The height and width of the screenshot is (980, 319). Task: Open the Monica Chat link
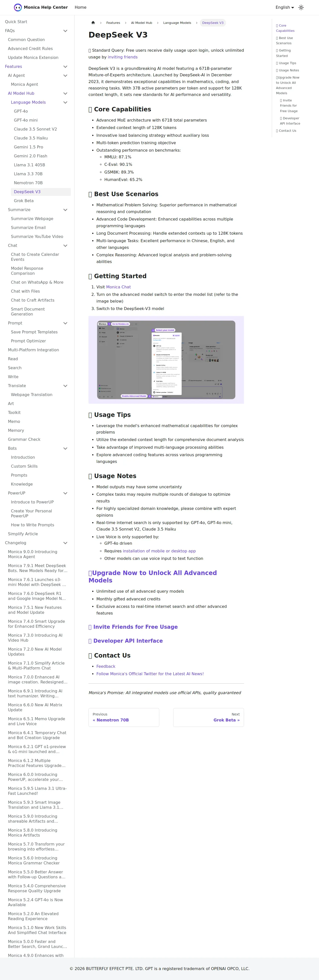(118, 287)
